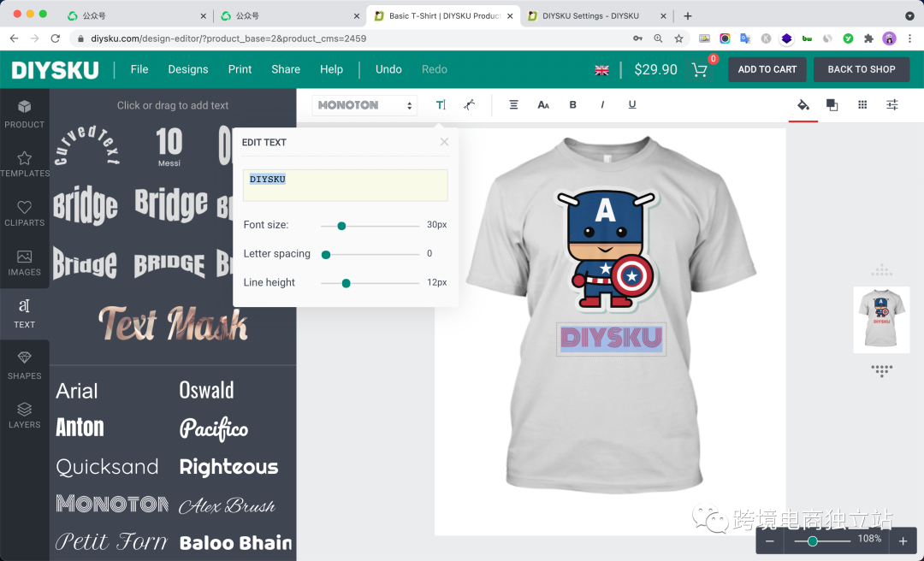The width and height of the screenshot is (924, 561).
Task: Open the Designs menu
Action: 188,69
